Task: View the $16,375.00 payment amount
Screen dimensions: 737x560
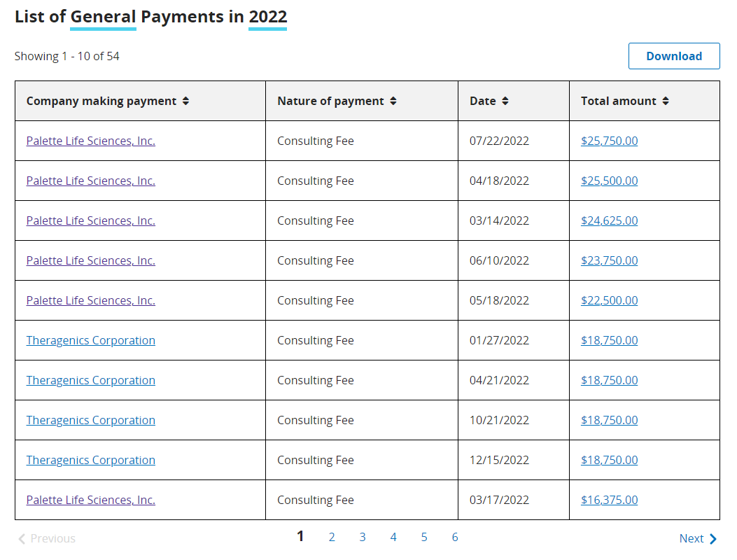Action: tap(609, 500)
